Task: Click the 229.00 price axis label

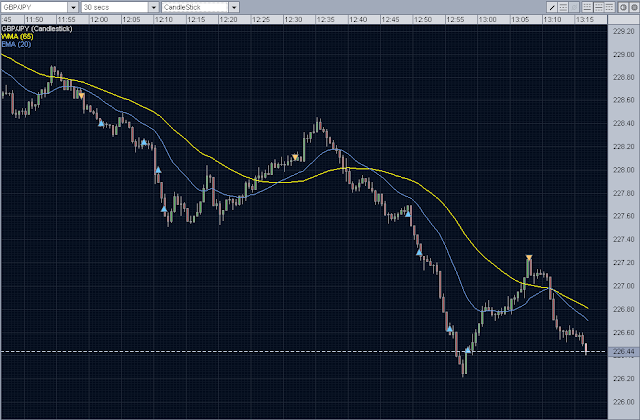Action: 624,55
